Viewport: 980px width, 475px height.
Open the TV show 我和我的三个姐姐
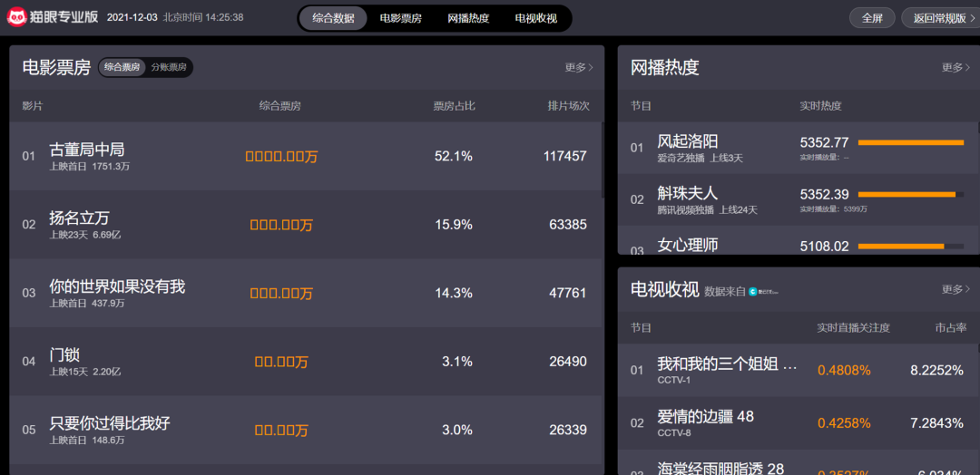[727, 364]
